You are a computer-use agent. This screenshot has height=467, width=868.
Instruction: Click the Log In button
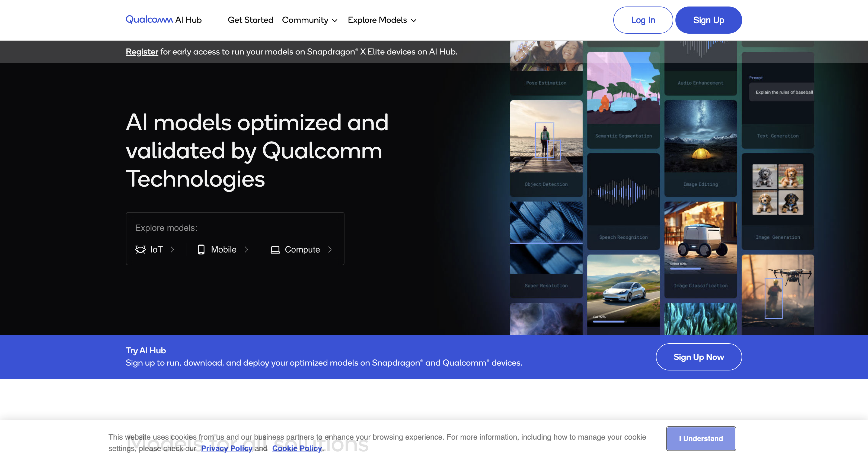(x=643, y=20)
